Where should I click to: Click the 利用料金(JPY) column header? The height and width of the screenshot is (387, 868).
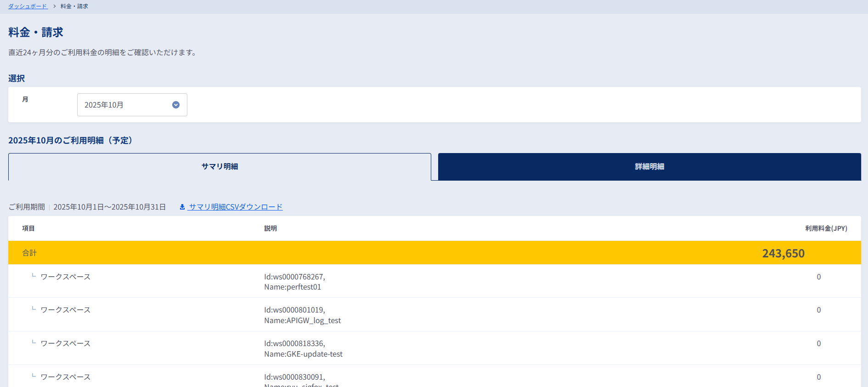coord(826,228)
